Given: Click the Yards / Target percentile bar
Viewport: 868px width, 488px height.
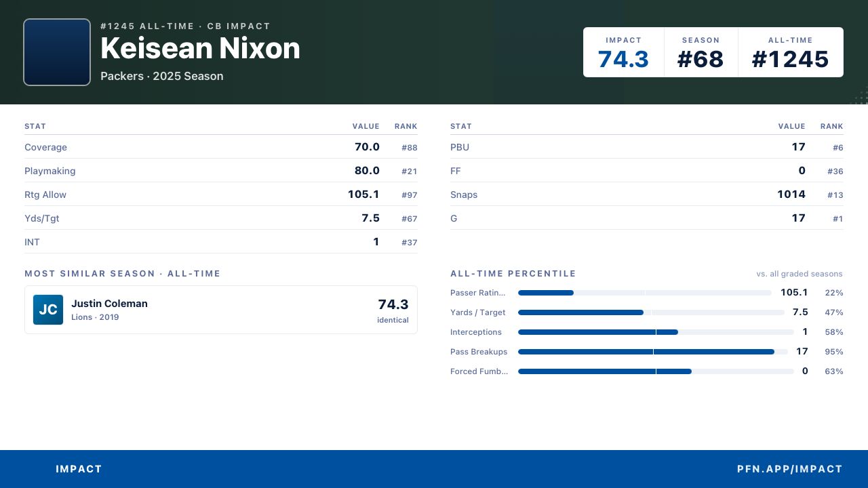Looking at the screenshot, I should (x=651, y=312).
